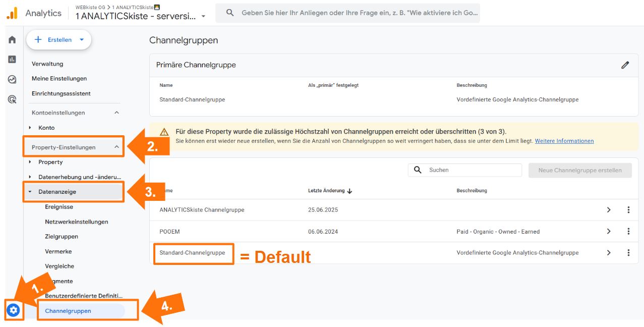Click the Neue Channelgruppe erstellen button
This screenshot has width=644, height=327.
coord(579,170)
